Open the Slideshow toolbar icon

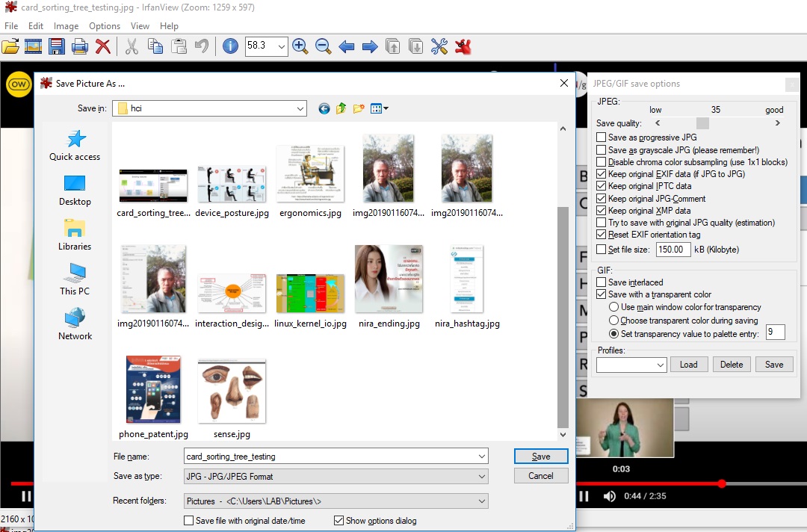point(34,46)
